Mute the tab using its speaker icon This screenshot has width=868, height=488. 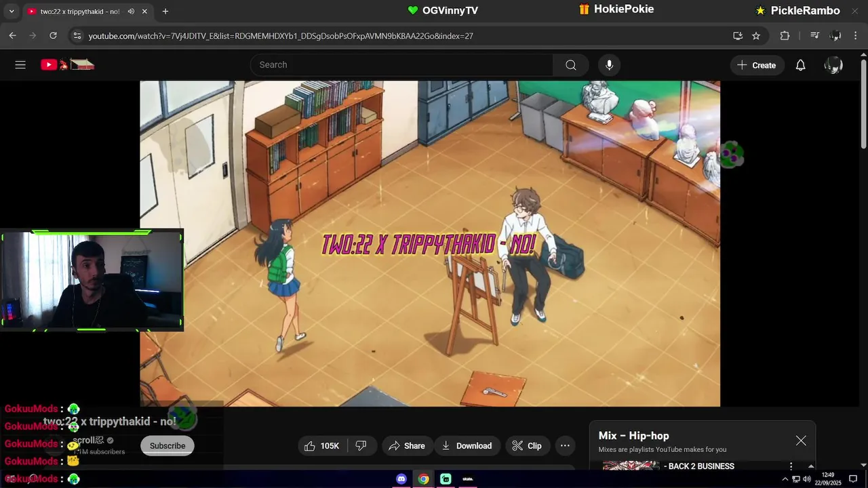click(131, 12)
